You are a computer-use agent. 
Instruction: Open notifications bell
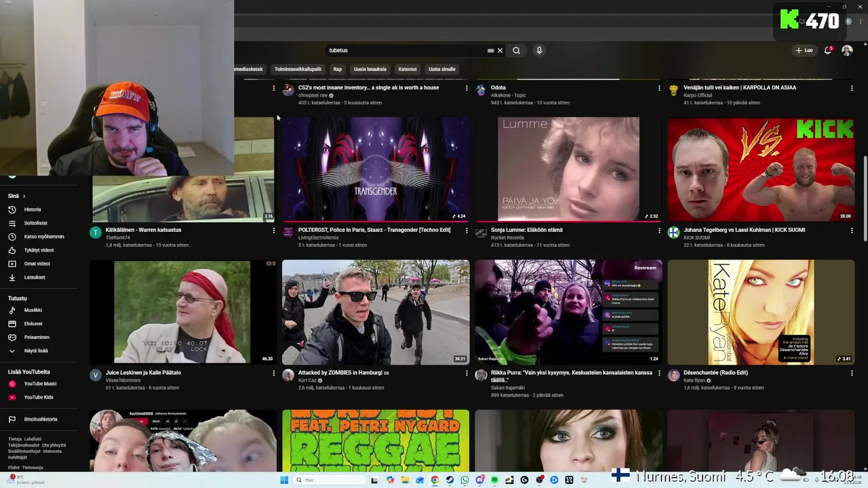tap(827, 50)
